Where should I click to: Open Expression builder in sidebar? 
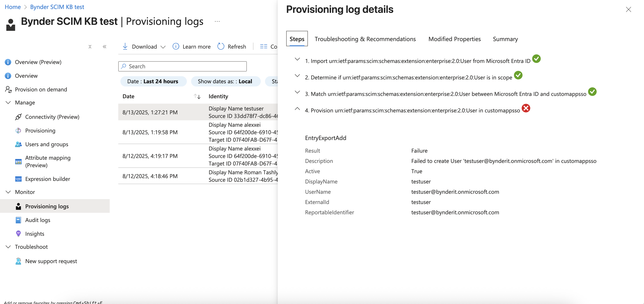[x=48, y=179]
